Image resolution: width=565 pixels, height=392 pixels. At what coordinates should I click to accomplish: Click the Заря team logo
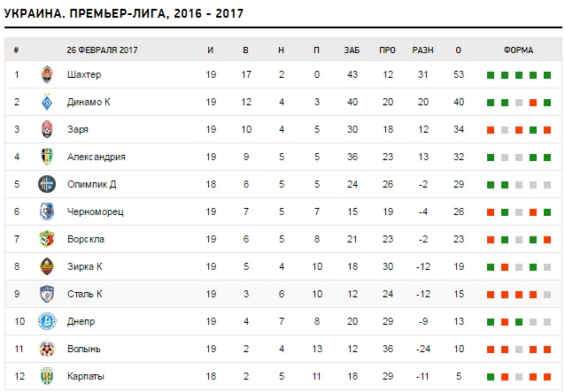coord(47,130)
